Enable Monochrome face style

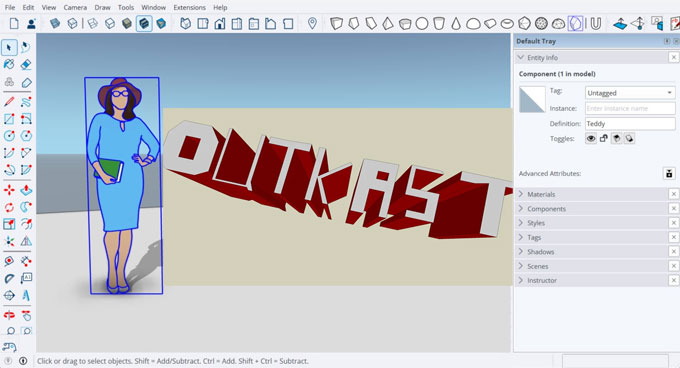pyautogui.click(x=161, y=23)
